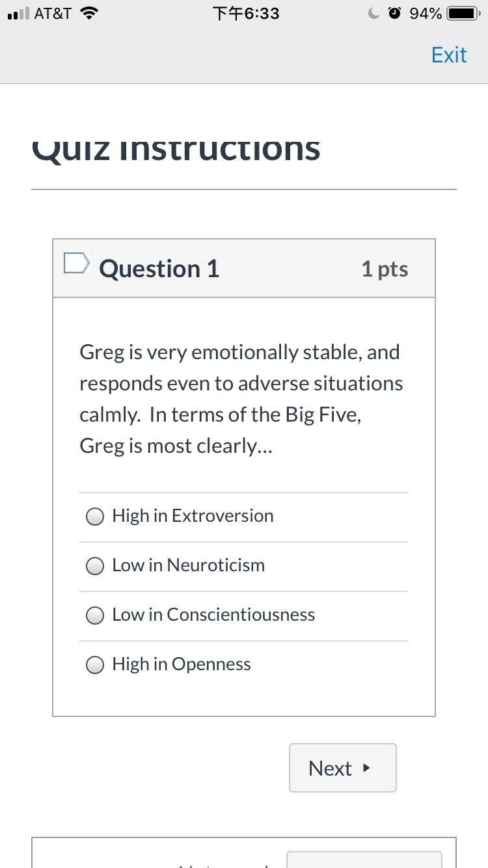Viewport: 488px width, 868px height.
Task: Tap the cellular signal bars icon
Action: pos(18,14)
